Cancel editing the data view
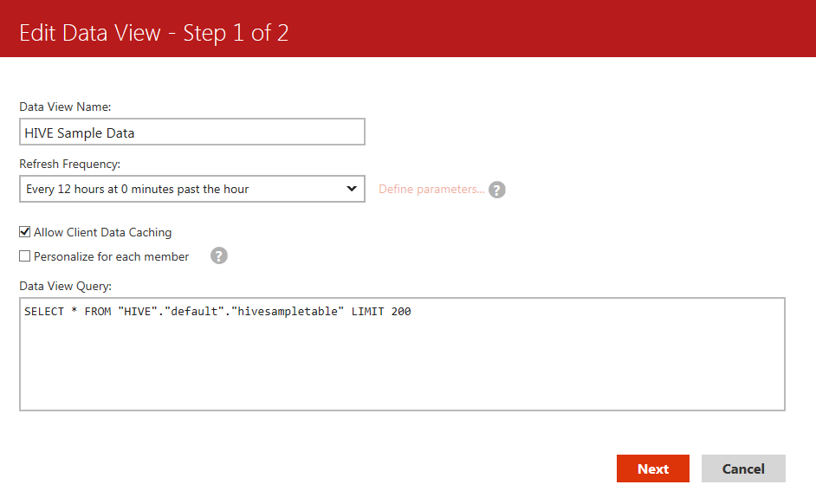This screenshot has width=816, height=504. coord(743,468)
